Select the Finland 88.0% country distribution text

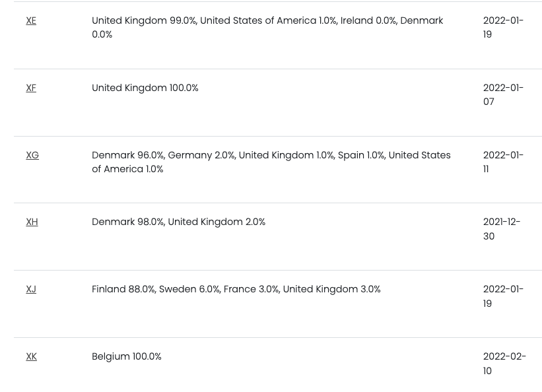tap(236, 289)
